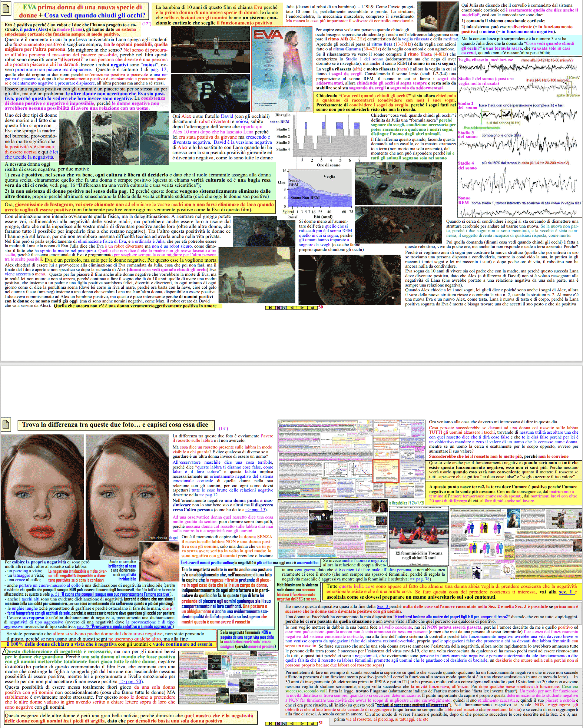
Task: Follow the 'sez. 1' link in the yellow box
Action: point(566,592)
